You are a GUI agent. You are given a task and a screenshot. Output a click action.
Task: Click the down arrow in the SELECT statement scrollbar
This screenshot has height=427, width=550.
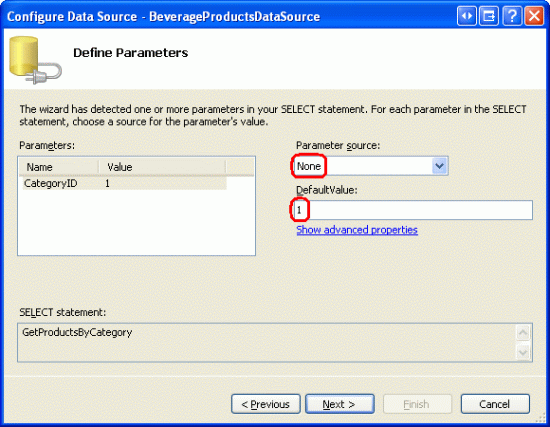[523, 352]
